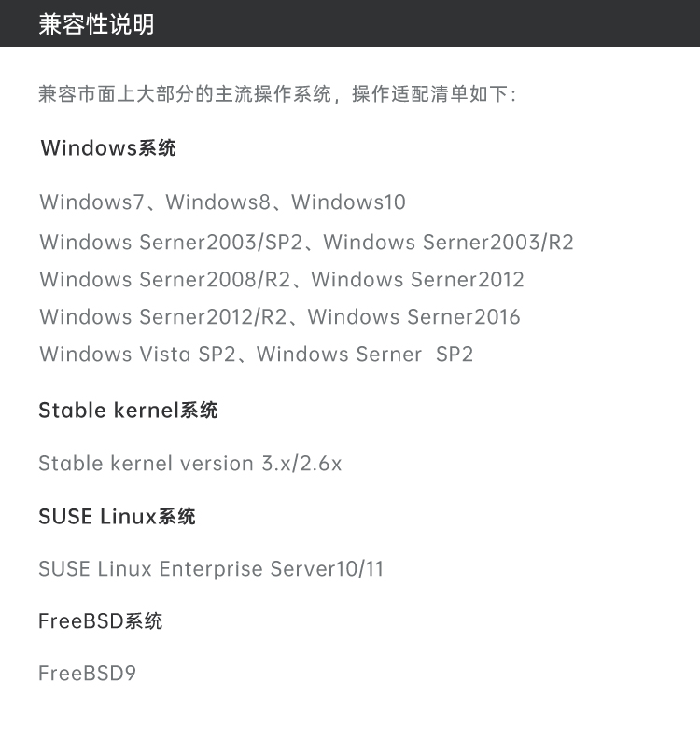
Task: Click the Windows Serner2012/R2 text
Action: (163, 317)
